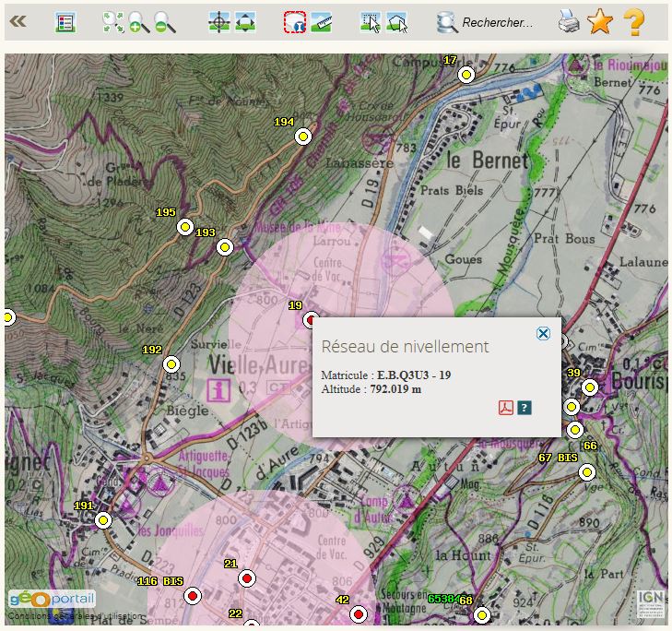
Task: Open the PDF sheet for benchmark 19
Action: pos(506,408)
